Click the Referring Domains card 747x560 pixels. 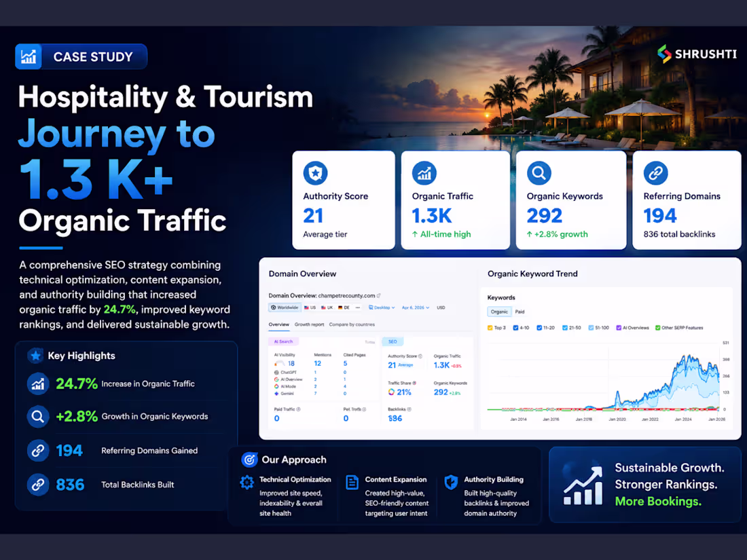(x=687, y=200)
